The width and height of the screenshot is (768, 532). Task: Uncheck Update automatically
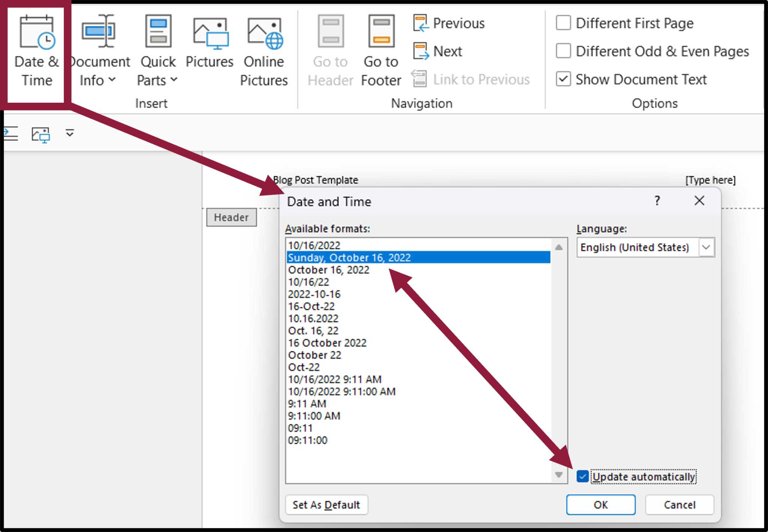[583, 477]
